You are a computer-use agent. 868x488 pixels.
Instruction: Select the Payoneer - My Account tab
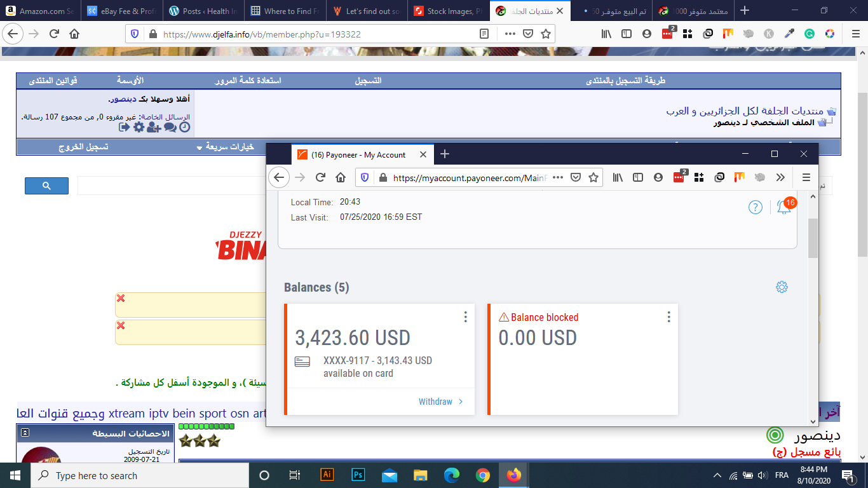362,154
